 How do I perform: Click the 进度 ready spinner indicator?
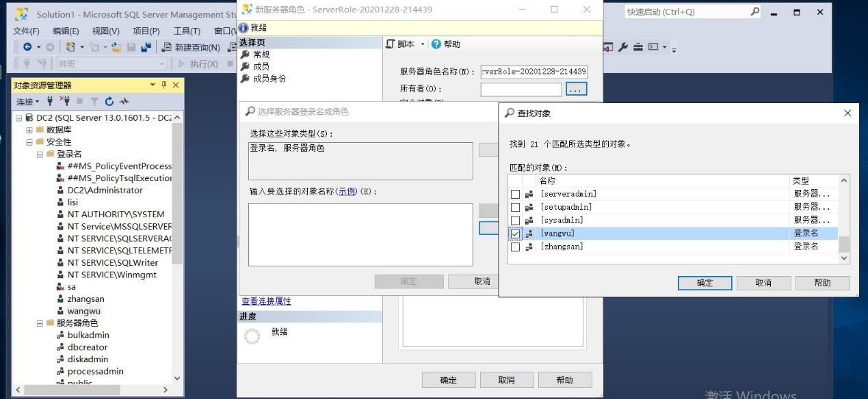click(x=253, y=336)
